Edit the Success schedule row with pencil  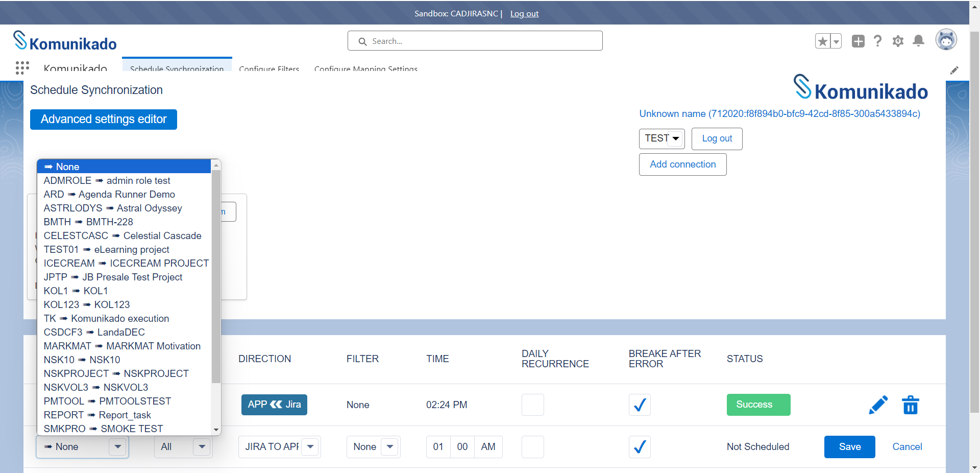[x=878, y=405]
